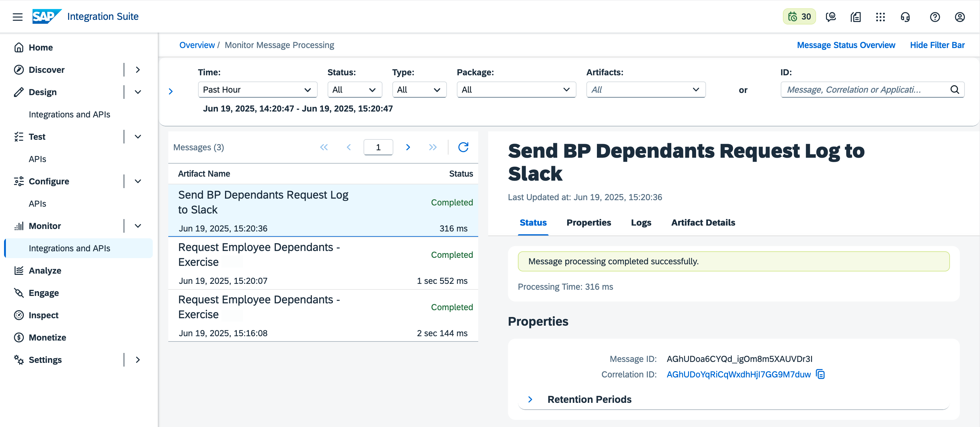Open the user profile icon

(960, 17)
